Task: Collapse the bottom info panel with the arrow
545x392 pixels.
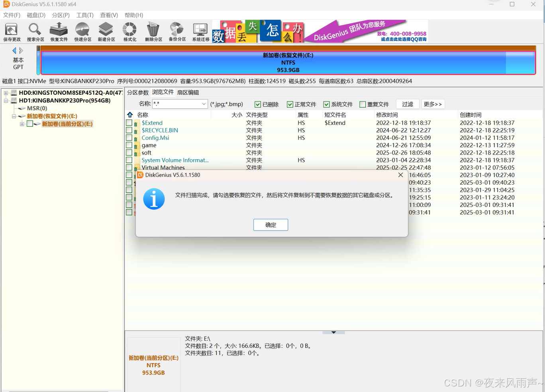Action: (x=333, y=332)
